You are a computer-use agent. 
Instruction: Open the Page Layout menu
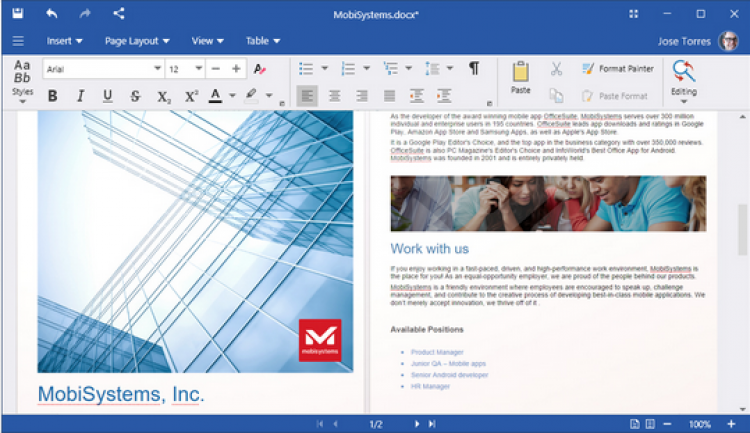(137, 41)
